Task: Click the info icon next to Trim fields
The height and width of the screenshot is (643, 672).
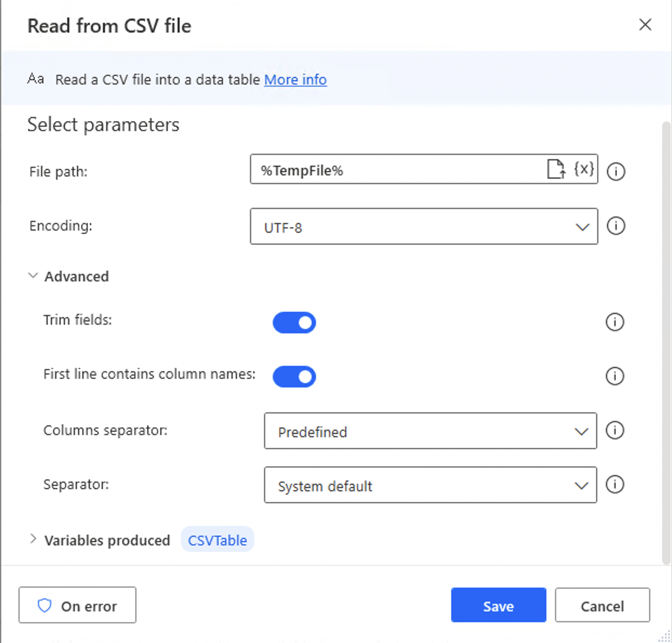Action: [615, 322]
